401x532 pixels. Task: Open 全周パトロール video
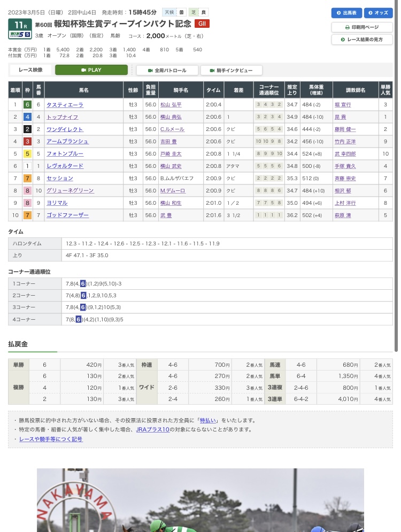(167, 70)
